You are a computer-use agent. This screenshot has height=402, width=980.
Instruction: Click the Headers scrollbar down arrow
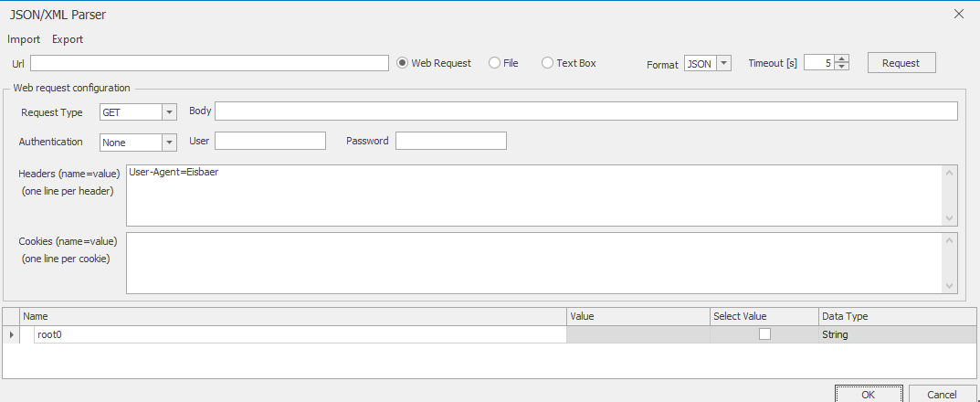pos(950,218)
